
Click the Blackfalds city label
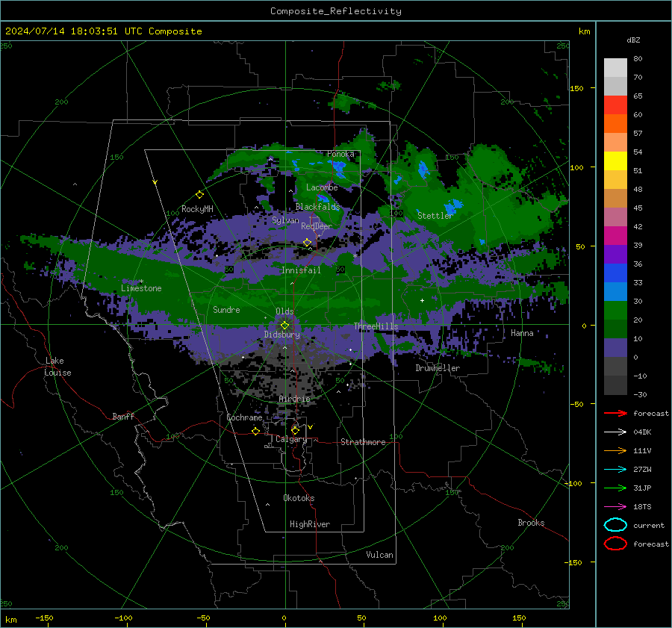pos(317,207)
